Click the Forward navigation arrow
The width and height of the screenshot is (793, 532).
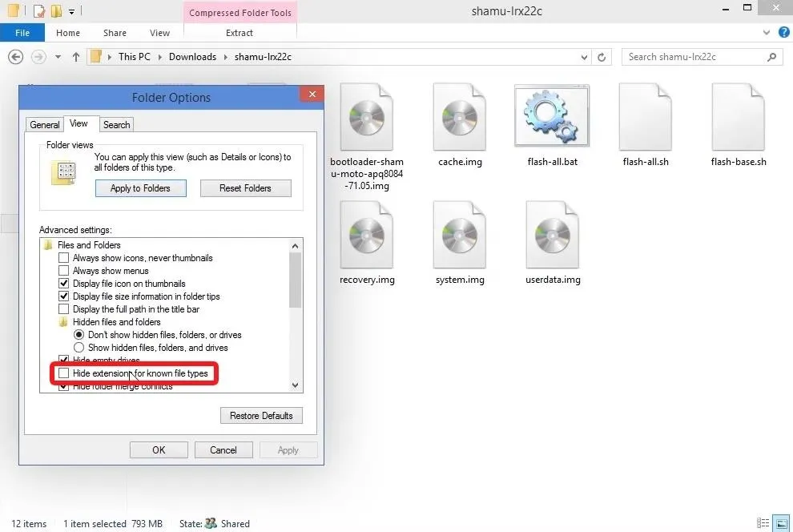pos(38,57)
